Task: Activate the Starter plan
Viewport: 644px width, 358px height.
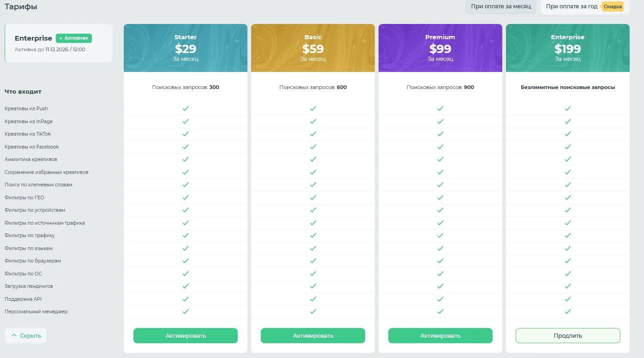Action: pos(186,336)
